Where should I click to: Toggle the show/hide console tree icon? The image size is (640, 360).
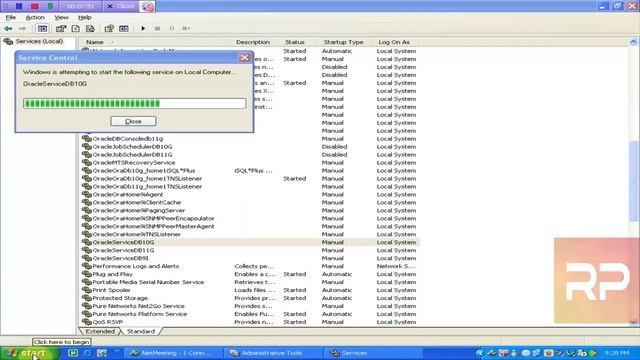(42, 29)
